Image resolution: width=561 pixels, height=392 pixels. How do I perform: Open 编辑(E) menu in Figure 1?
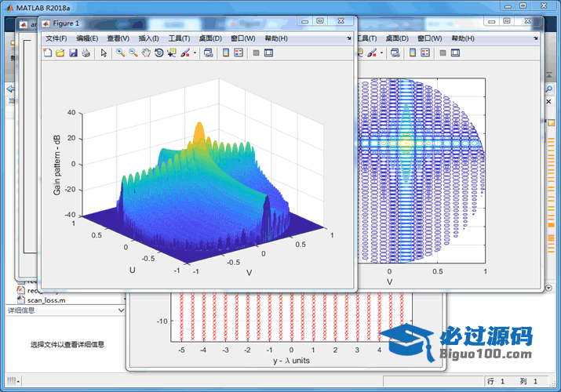87,38
